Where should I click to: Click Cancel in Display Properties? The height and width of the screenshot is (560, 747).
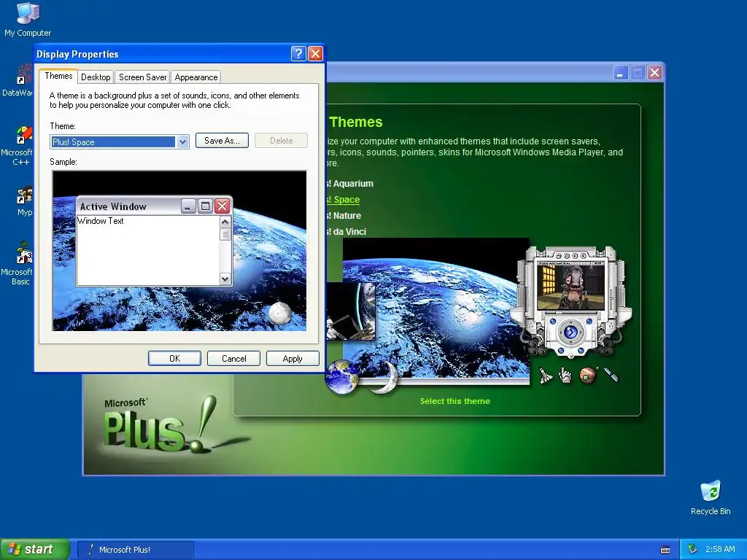[x=233, y=359]
